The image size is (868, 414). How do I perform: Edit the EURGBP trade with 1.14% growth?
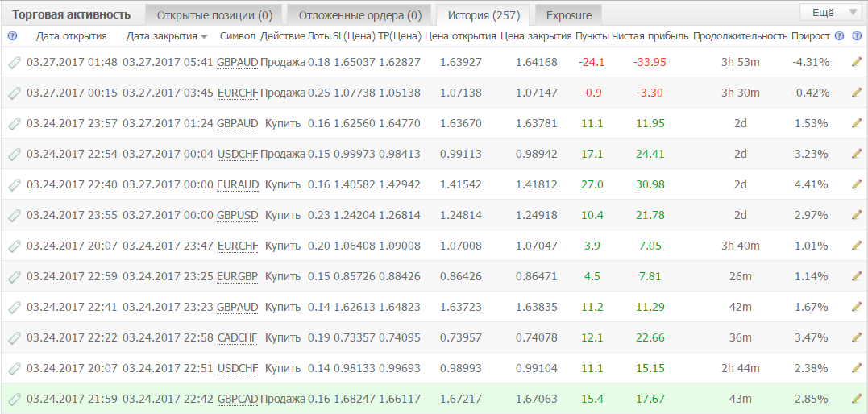click(x=857, y=275)
